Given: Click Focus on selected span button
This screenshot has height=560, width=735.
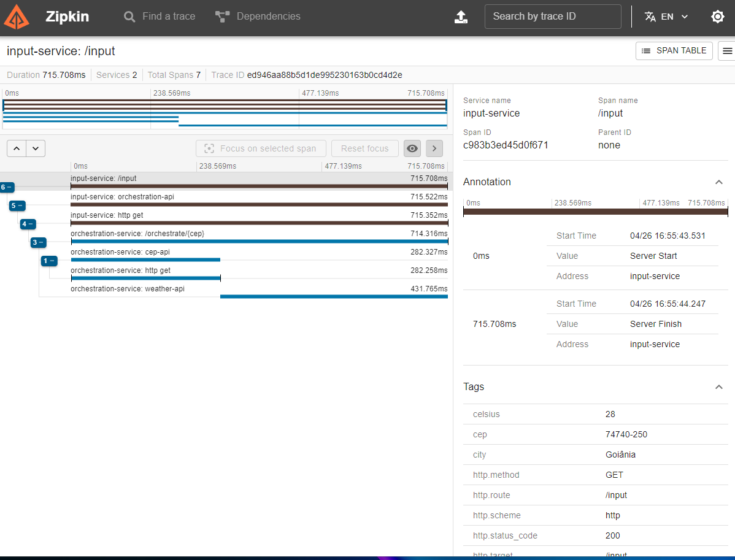Looking at the screenshot, I should pyautogui.click(x=261, y=148).
